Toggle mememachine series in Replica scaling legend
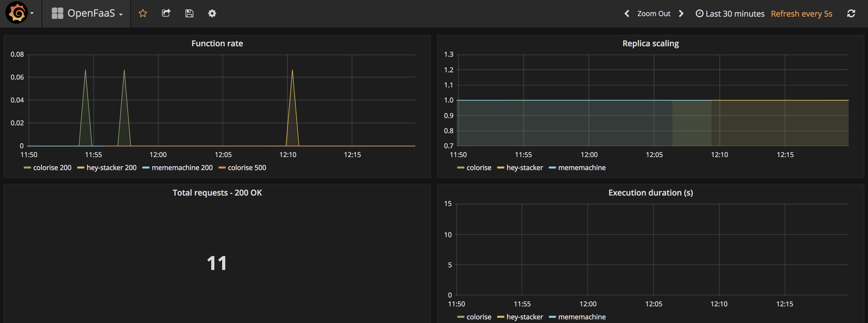The image size is (868, 323). (582, 167)
